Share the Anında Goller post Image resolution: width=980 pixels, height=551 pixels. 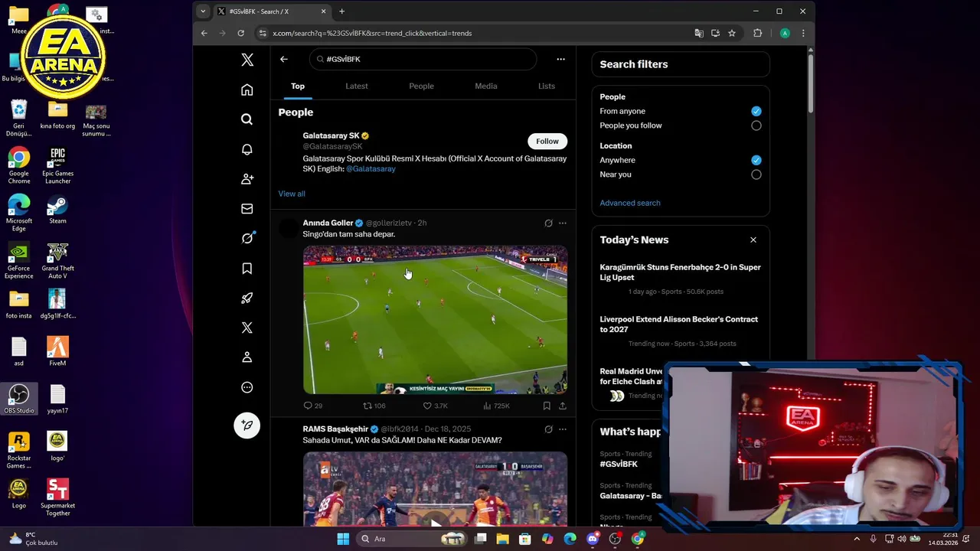[x=563, y=406]
